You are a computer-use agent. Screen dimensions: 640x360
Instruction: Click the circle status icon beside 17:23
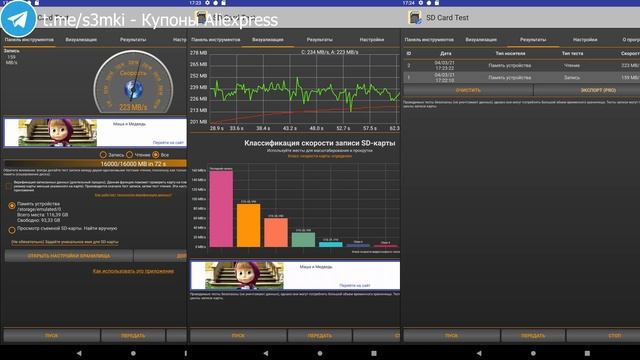coord(216,2)
